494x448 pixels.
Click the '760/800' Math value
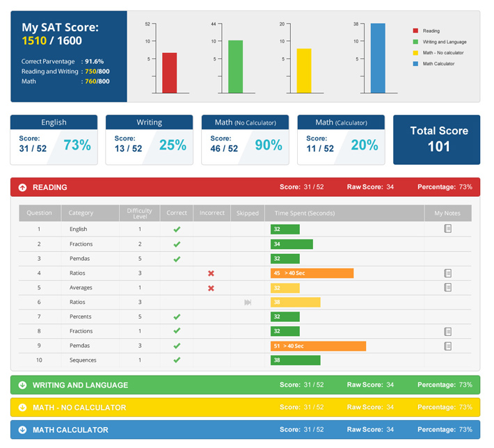[x=97, y=81]
